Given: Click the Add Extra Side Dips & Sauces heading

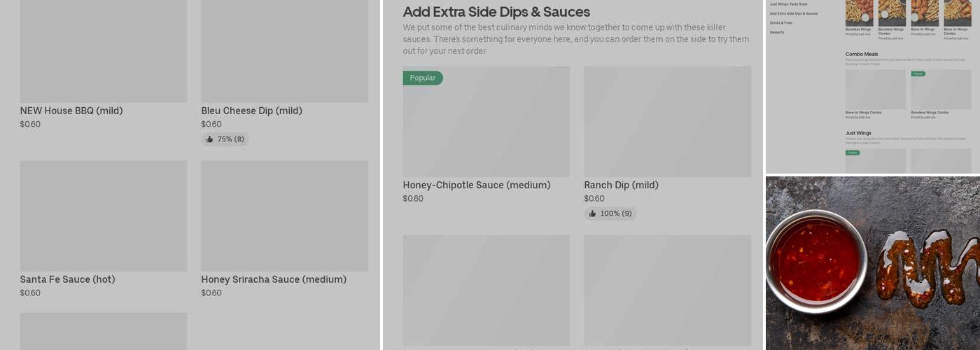Looking at the screenshot, I should click(x=496, y=12).
